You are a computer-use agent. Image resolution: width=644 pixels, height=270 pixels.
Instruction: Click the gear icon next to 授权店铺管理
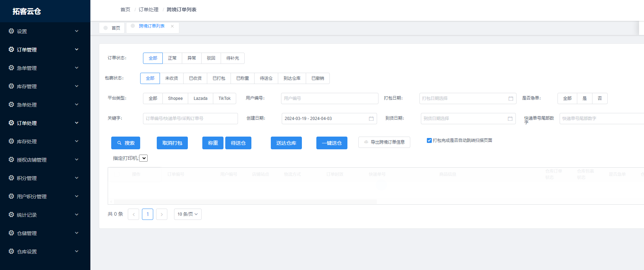click(11, 160)
